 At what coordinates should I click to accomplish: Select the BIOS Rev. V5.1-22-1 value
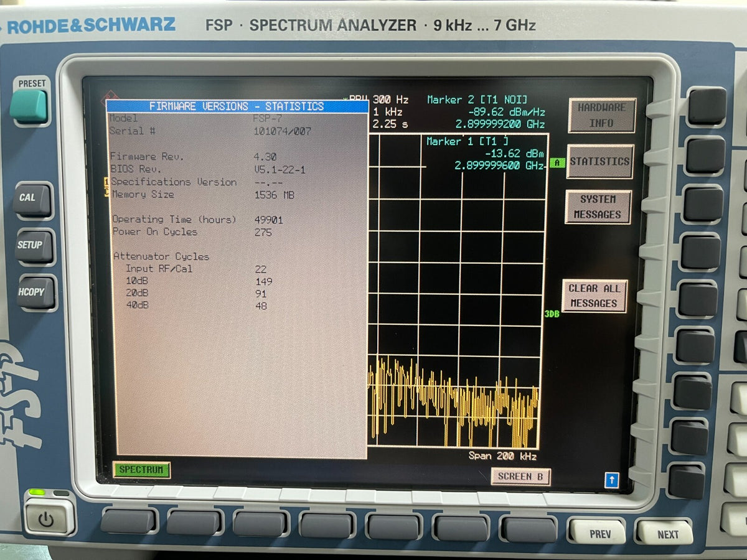(280, 169)
